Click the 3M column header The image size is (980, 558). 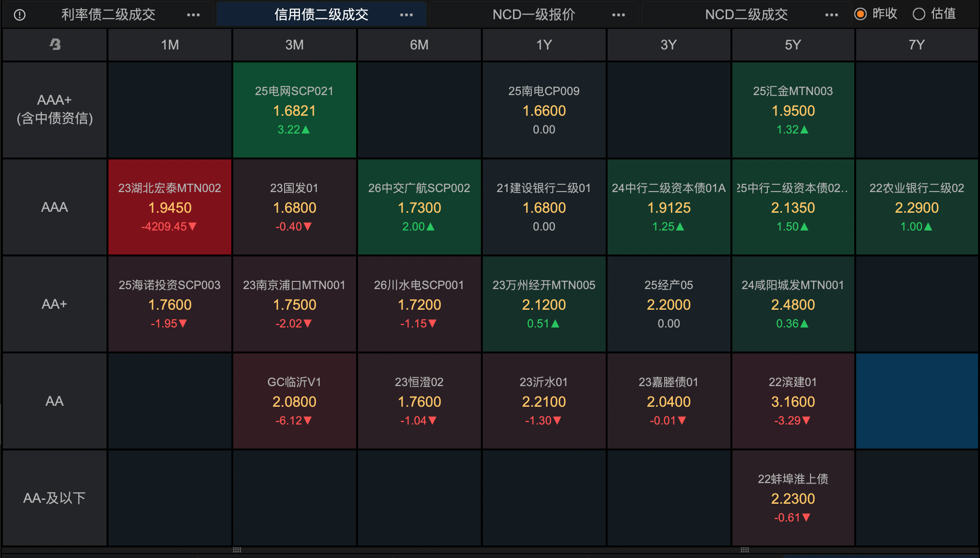coord(294,45)
